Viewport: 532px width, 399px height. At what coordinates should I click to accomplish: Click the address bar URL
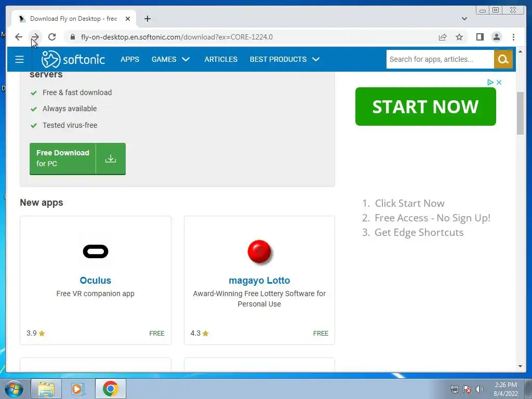pyautogui.click(x=177, y=37)
